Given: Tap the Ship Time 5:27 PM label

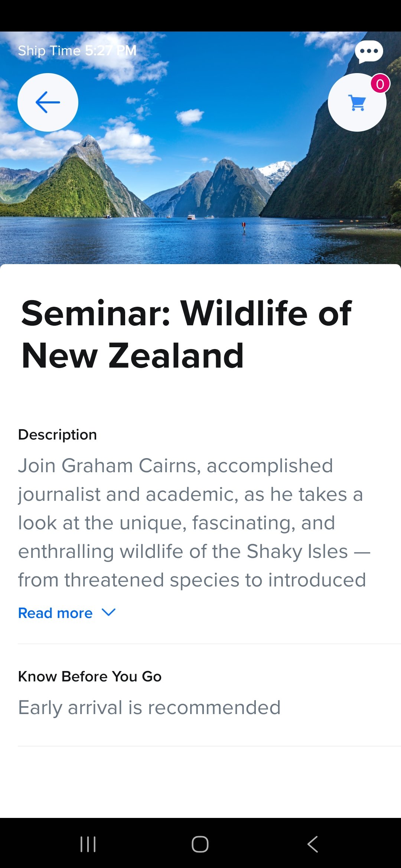Looking at the screenshot, I should coord(77,50).
